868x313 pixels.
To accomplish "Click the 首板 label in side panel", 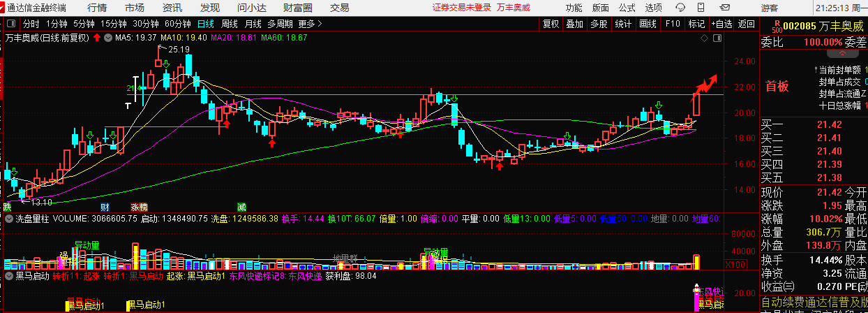I will pyautogui.click(x=777, y=86).
